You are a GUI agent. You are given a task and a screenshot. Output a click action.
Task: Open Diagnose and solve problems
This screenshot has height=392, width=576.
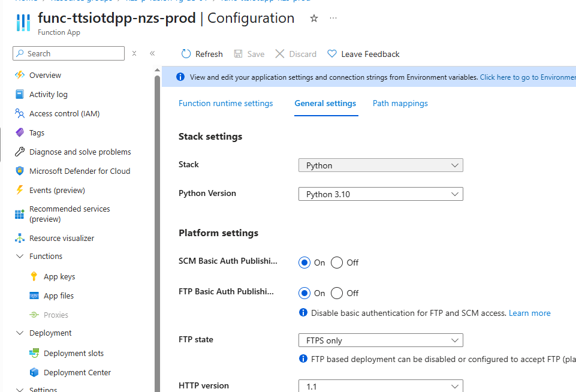80,152
